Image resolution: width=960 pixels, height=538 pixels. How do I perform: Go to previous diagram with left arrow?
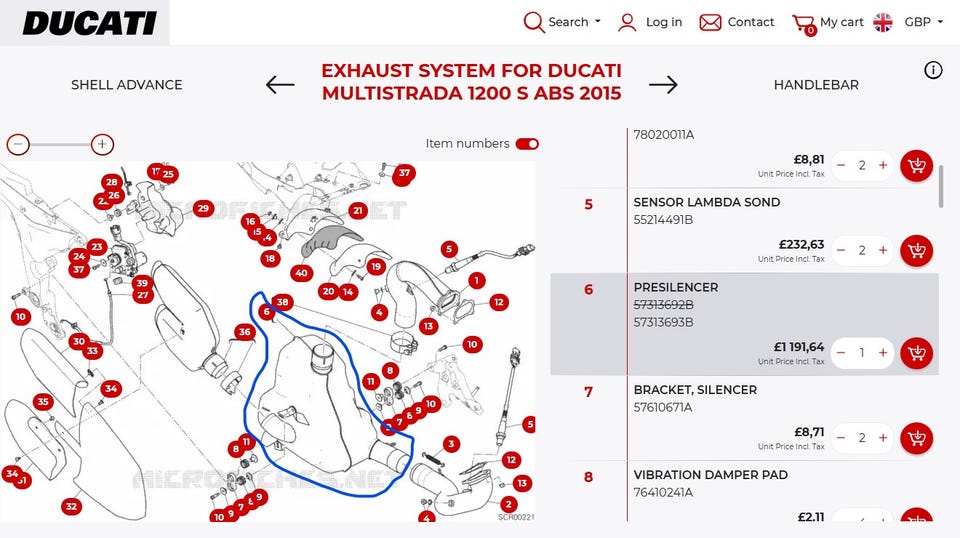pyautogui.click(x=280, y=84)
